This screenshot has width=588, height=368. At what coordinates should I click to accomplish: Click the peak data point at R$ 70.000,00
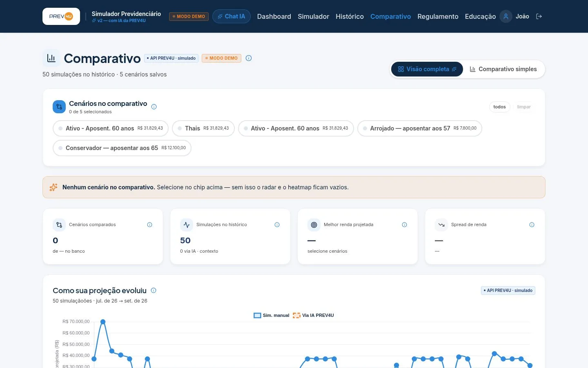pyautogui.click(x=103, y=322)
